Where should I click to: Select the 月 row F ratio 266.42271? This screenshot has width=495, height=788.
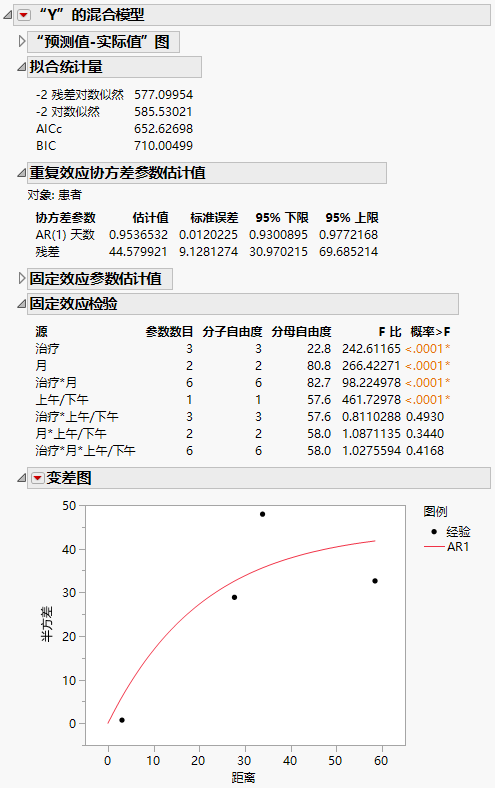point(371,366)
